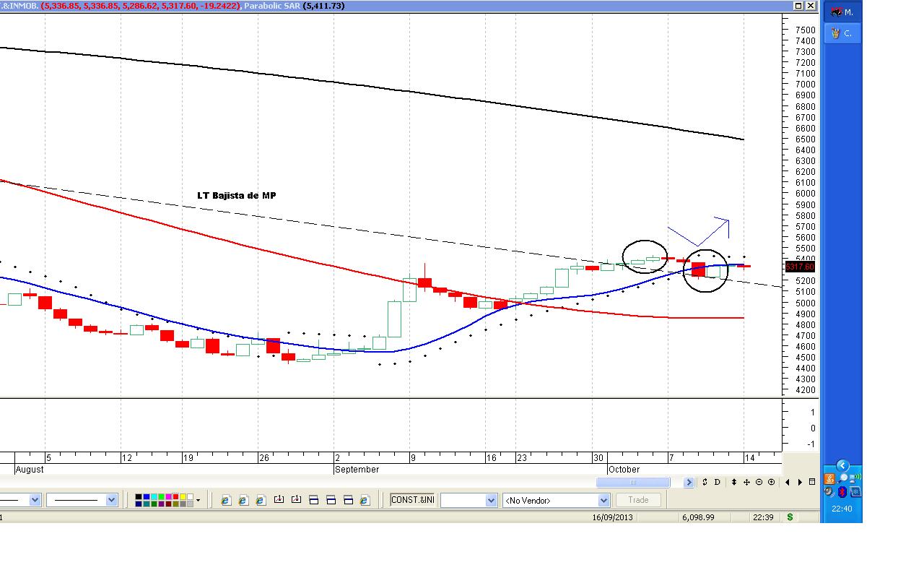Click the 'October' month axis label

624,469
